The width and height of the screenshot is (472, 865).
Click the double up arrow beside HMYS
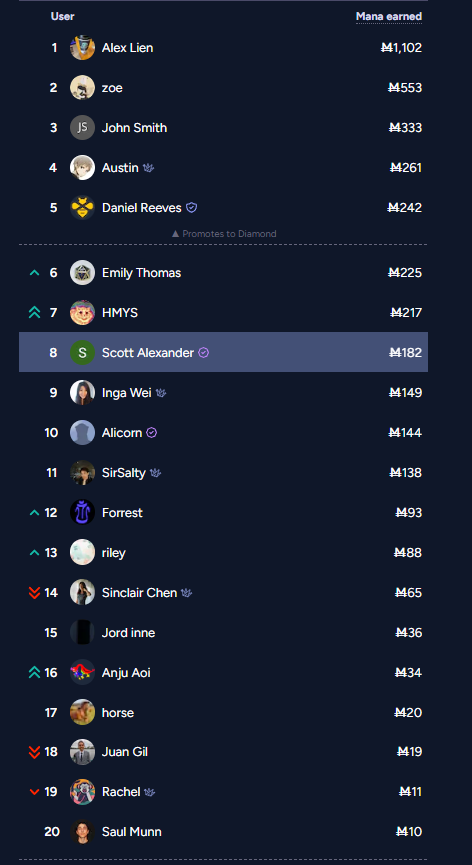(x=35, y=313)
